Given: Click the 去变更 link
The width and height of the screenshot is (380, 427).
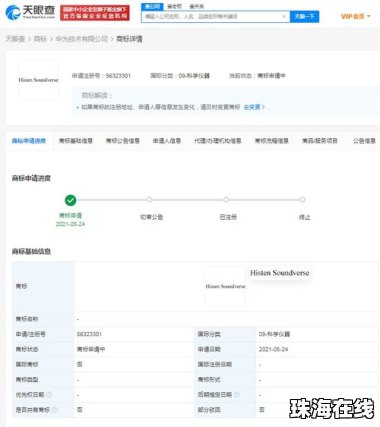Looking at the screenshot, I should pyautogui.click(x=254, y=107).
